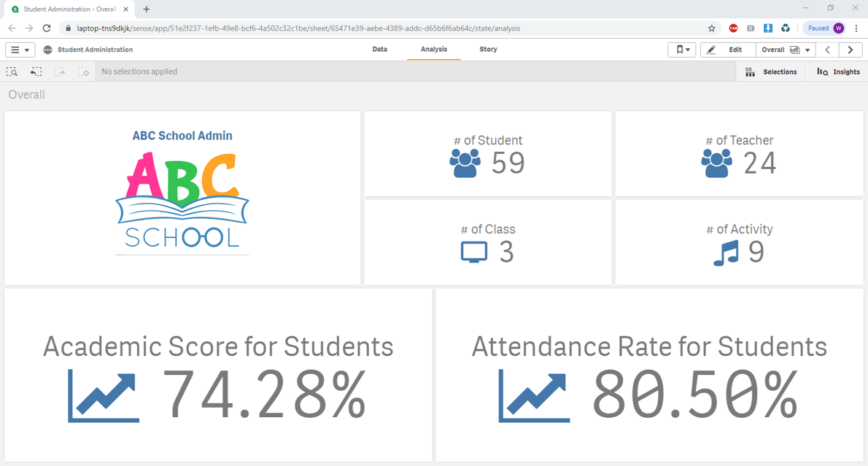This screenshot has width=868, height=466.
Task: Click the Paused profile button
Action: coord(825,28)
